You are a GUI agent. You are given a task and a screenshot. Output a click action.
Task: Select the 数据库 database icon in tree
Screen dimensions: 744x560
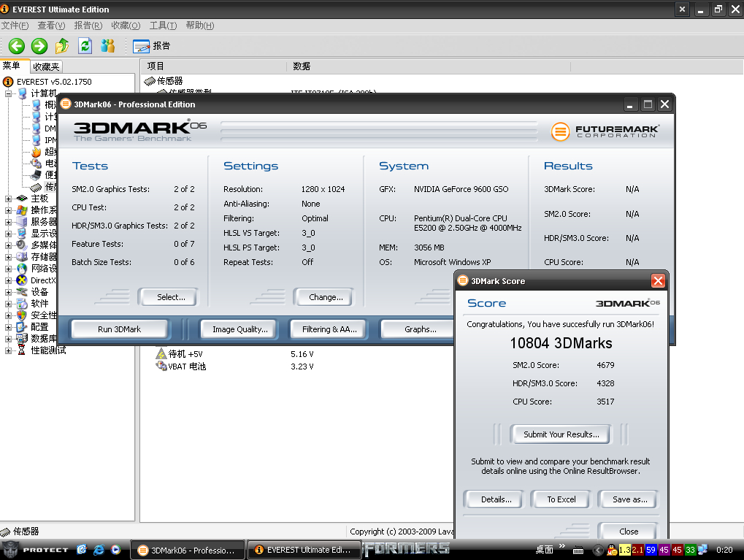pyautogui.click(x=22, y=338)
